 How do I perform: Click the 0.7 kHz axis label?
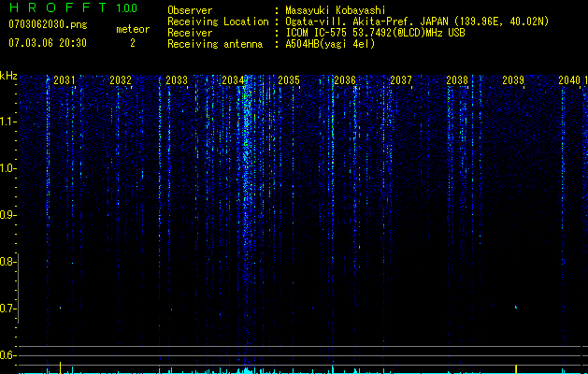click(7, 309)
